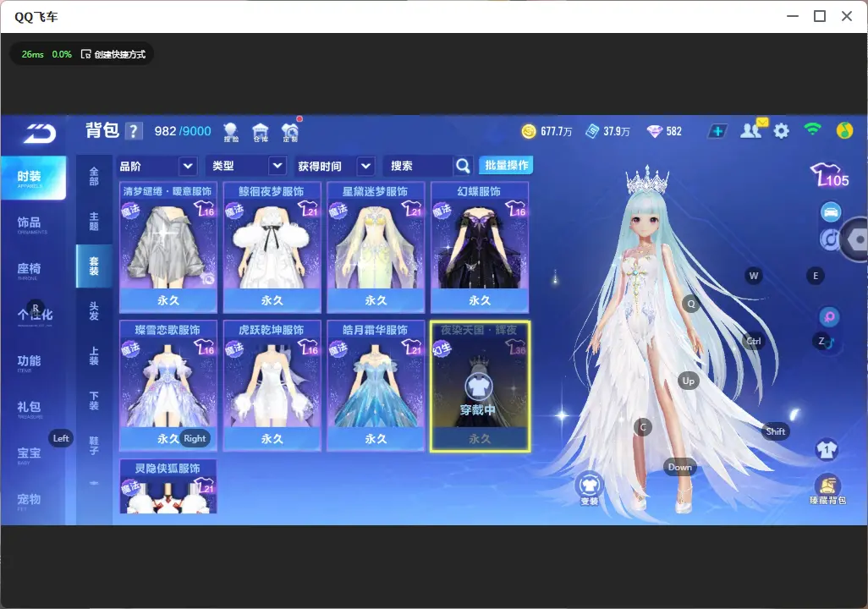Click the fashion level 105 shirt icon
This screenshot has width=868, height=609.
point(829,175)
